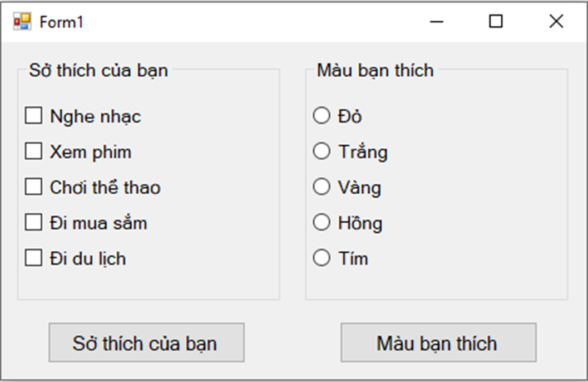This screenshot has width=588, height=382.
Task: Select the Đỏ color option
Action: click(x=322, y=115)
